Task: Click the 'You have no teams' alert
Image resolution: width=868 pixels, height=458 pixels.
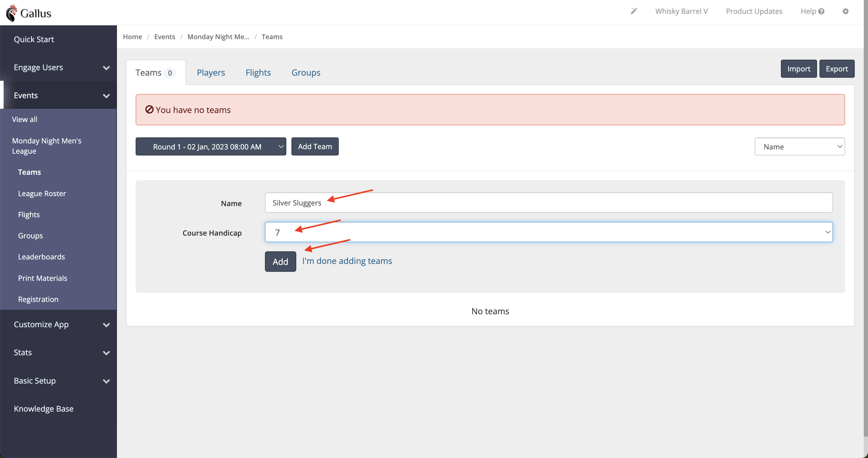Action: coord(490,110)
